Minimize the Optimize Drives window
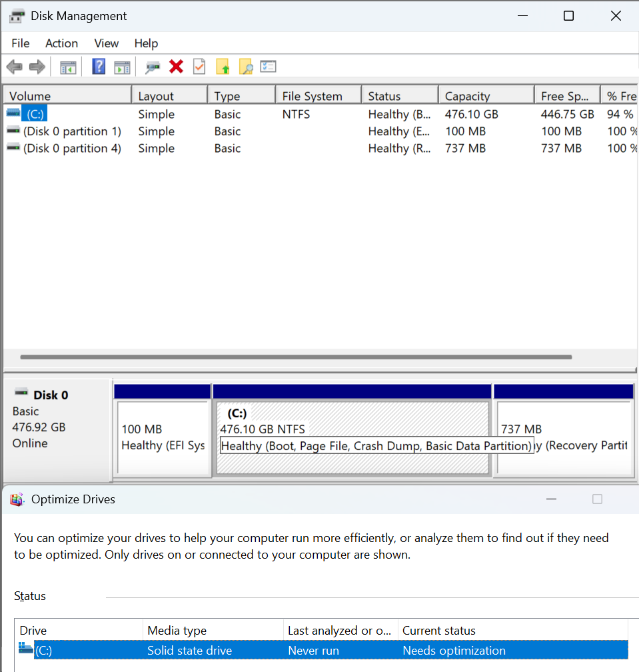The width and height of the screenshot is (639, 672). 551,499
